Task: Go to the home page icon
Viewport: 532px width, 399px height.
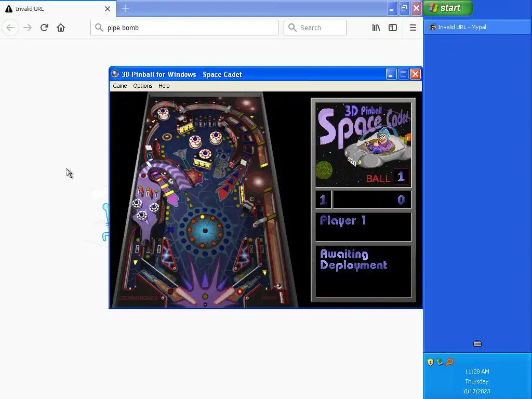Action: [x=61, y=28]
